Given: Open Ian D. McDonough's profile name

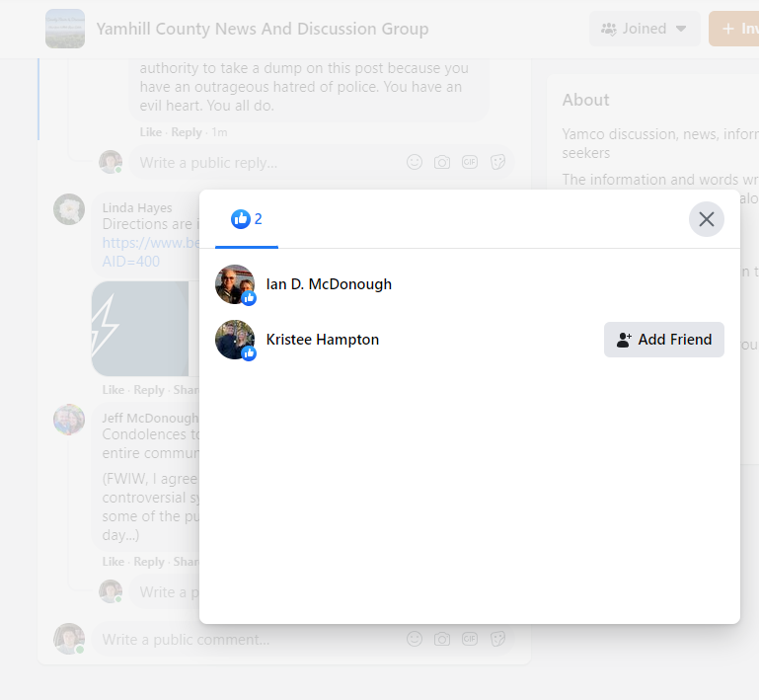Looking at the screenshot, I should 329,284.
